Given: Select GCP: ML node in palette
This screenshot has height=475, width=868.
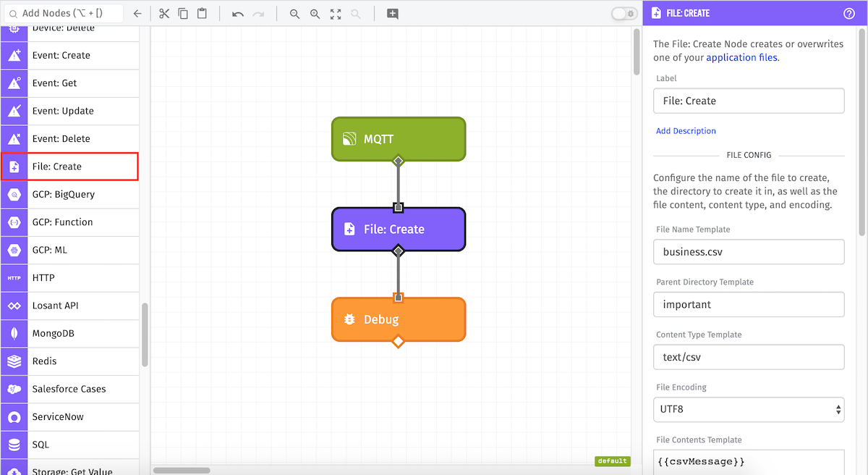Looking at the screenshot, I should tap(69, 250).
